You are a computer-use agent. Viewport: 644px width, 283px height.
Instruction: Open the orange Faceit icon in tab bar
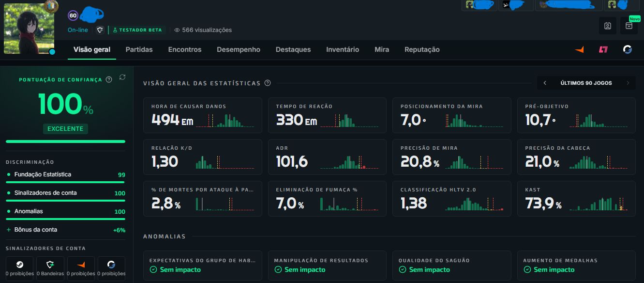click(579, 49)
